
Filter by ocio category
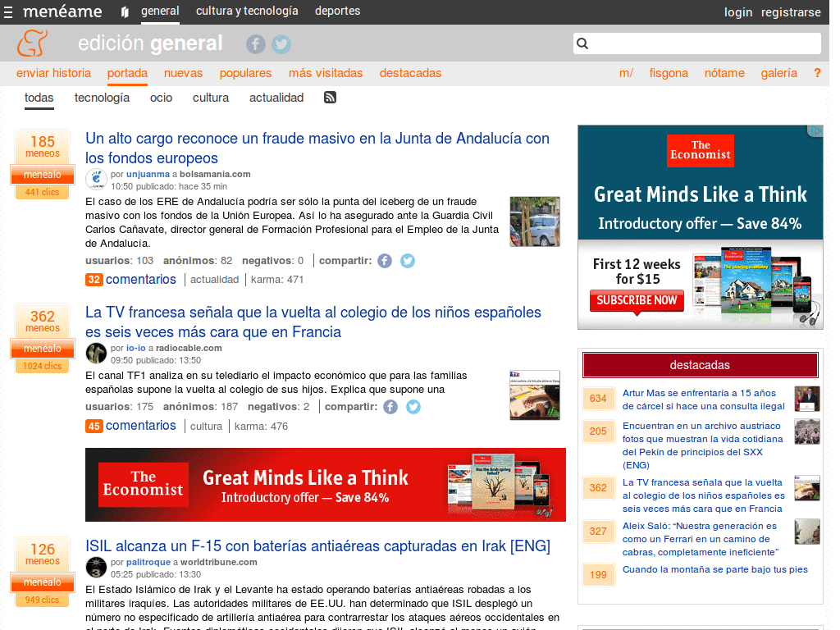(x=162, y=98)
